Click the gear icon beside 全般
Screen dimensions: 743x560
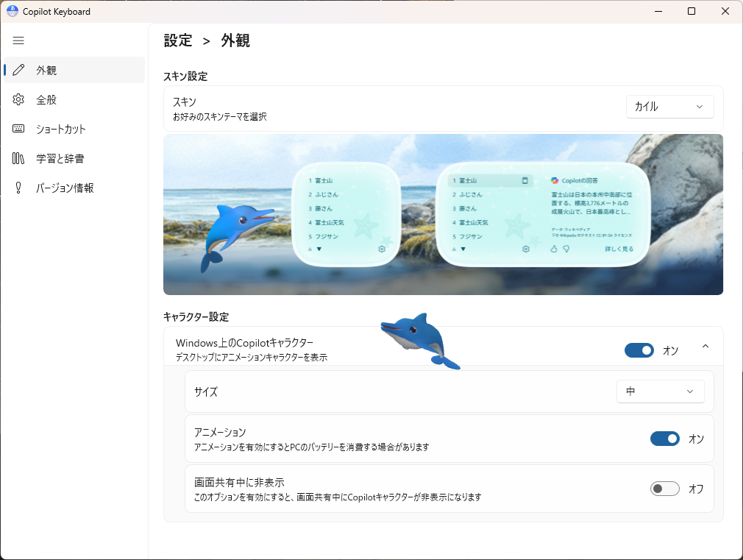point(19,99)
